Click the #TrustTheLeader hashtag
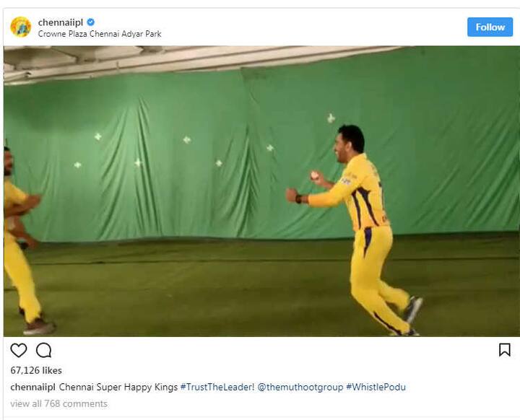Image resolution: width=520 pixels, height=420 pixels. tap(217, 387)
